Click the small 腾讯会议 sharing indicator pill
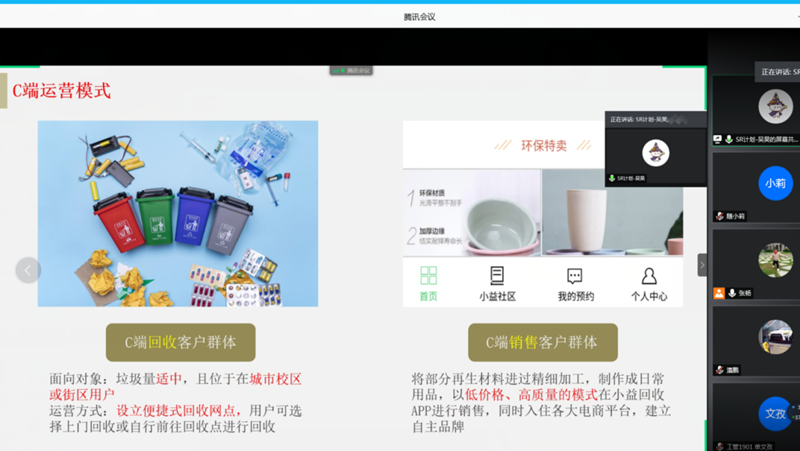The height and width of the screenshot is (451, 800). click(352, 71)
